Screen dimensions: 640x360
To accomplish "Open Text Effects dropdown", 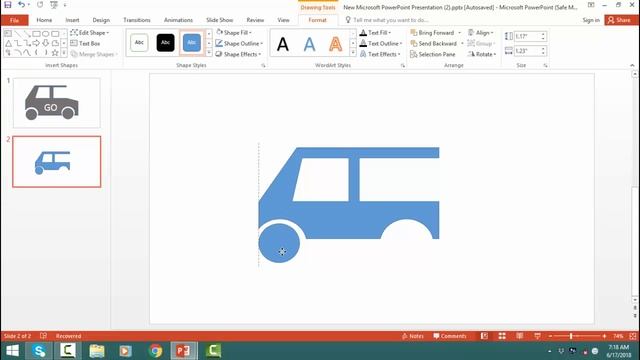I will [x=380, y=54].
